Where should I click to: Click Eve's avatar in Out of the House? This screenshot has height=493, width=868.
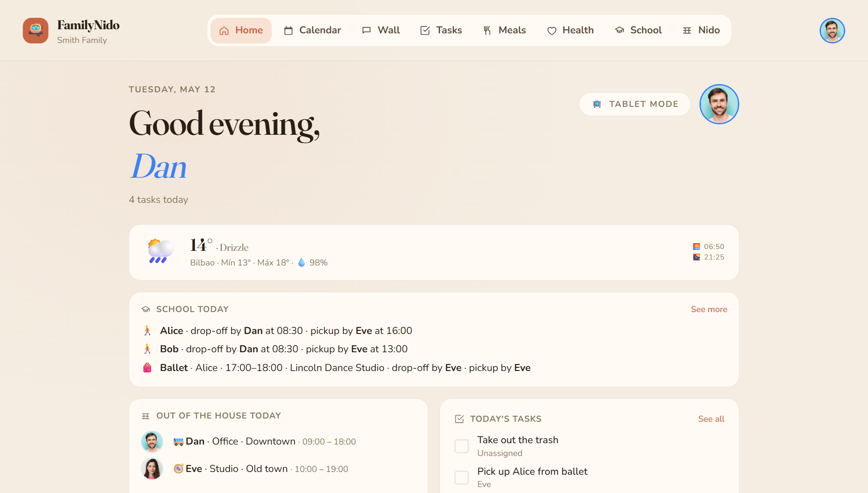(x=152, y=469)
